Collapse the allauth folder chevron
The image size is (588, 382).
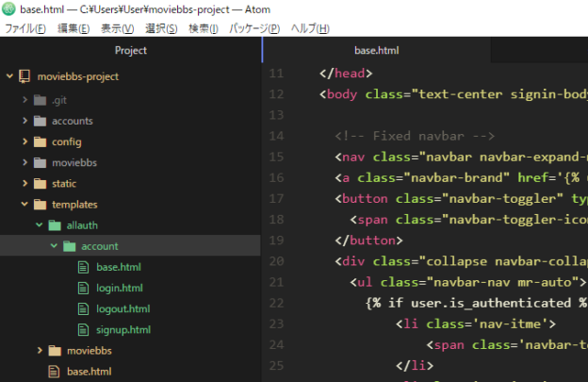(x=40, y=224)
